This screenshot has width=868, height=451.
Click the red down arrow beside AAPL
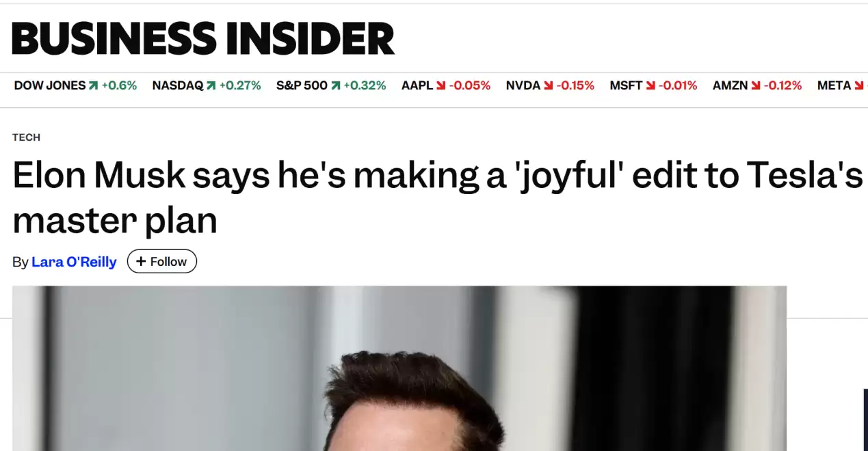tap(441, 86)
